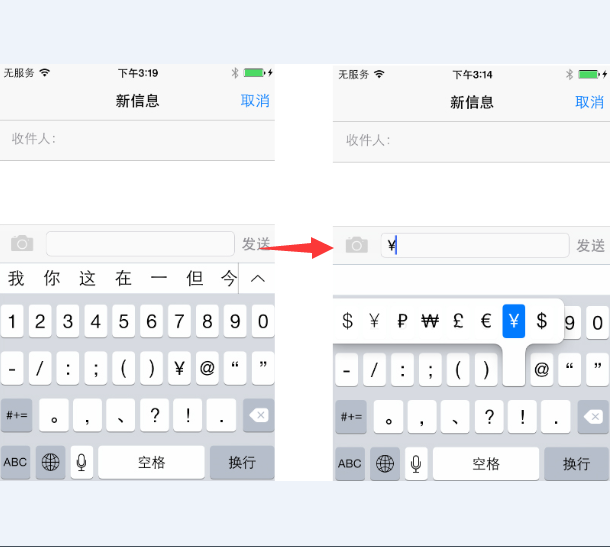Tap the question mark key in right keyboard
The width and height of the screenshot is (610, 547).
(489, 417)
